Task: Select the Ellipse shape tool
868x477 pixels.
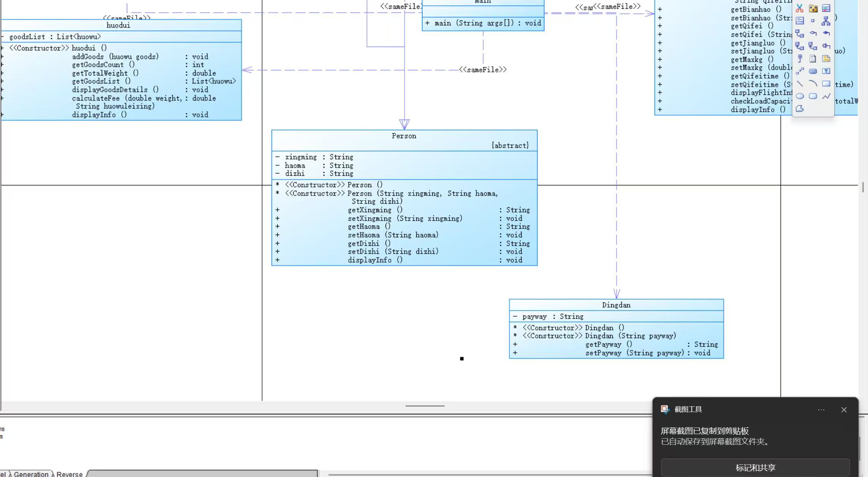Action: click(800, 96)
